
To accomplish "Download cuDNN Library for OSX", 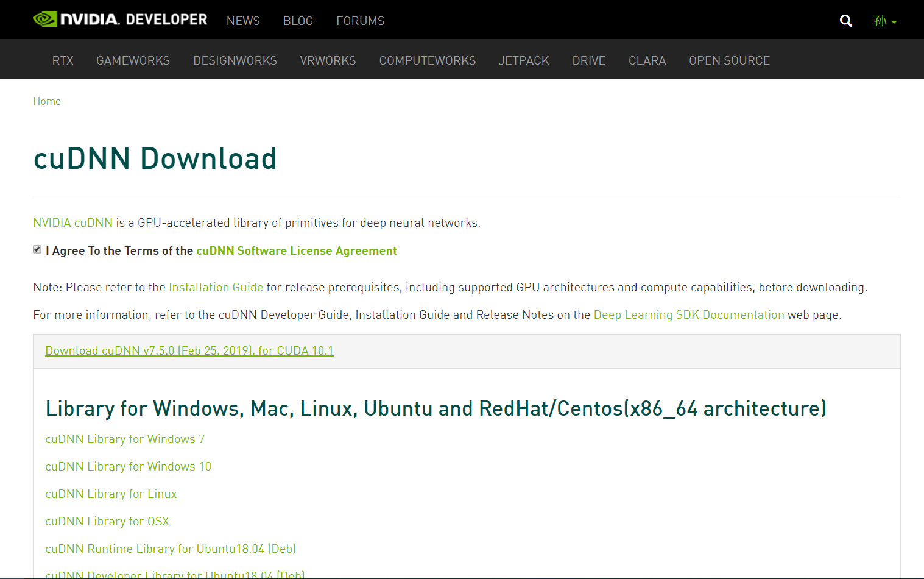I will point(107,521).
